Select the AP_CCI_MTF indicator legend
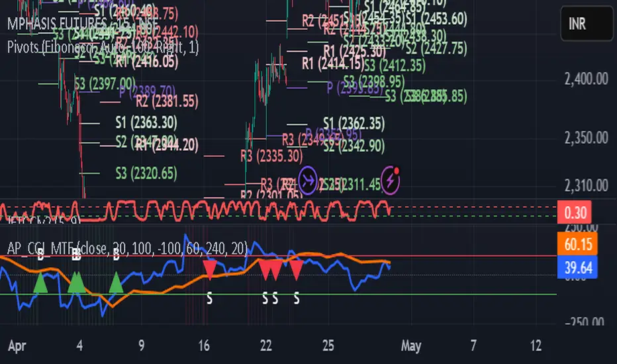 click(x=128, y=248)
